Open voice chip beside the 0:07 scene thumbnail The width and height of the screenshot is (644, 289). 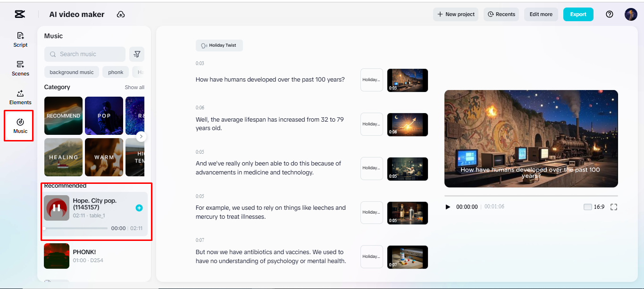click(x=372, y=257)
